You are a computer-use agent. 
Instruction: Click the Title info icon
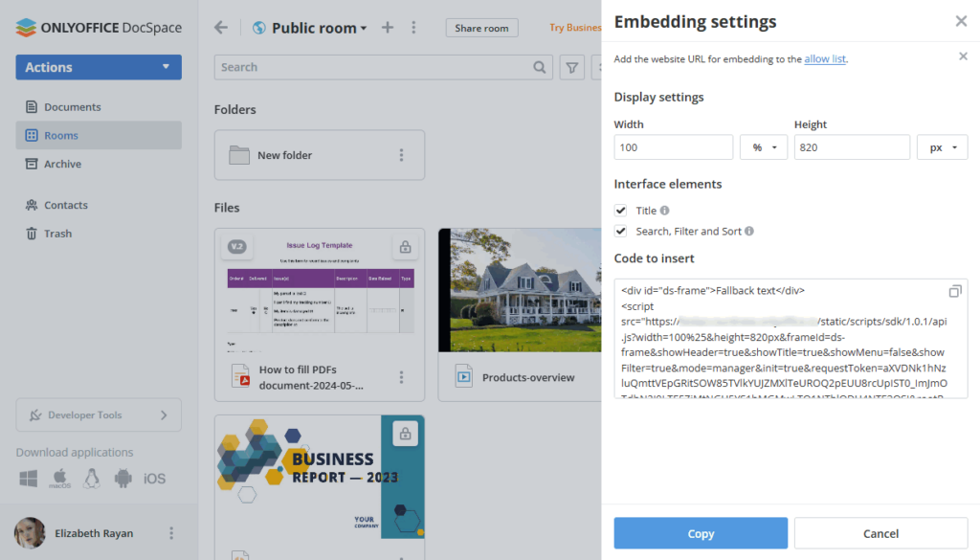tap(665, 211)
